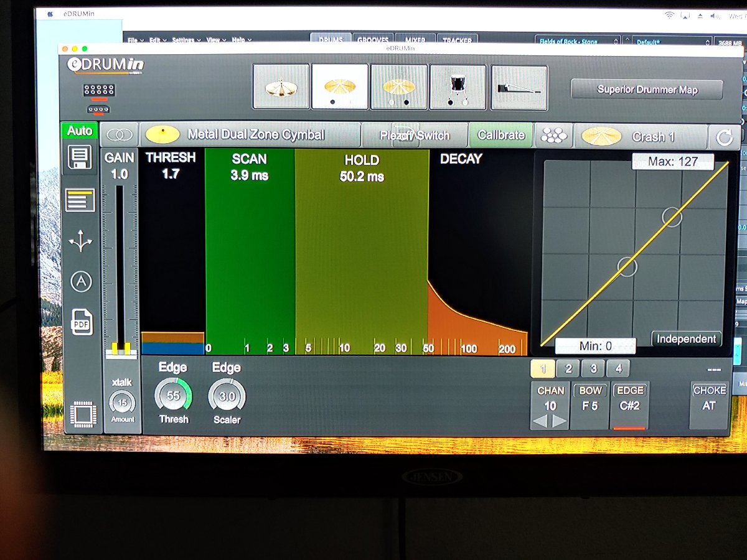Open the Settings menu in Superior Drummer
Image resolution: width=747 pixels, height=560 pixels.
(185, 40)
